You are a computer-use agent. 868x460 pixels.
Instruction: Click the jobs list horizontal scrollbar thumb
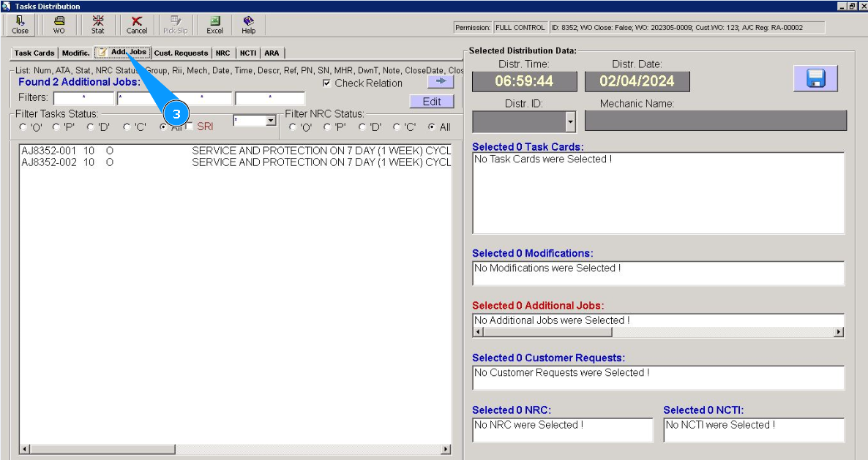point(102,449)
